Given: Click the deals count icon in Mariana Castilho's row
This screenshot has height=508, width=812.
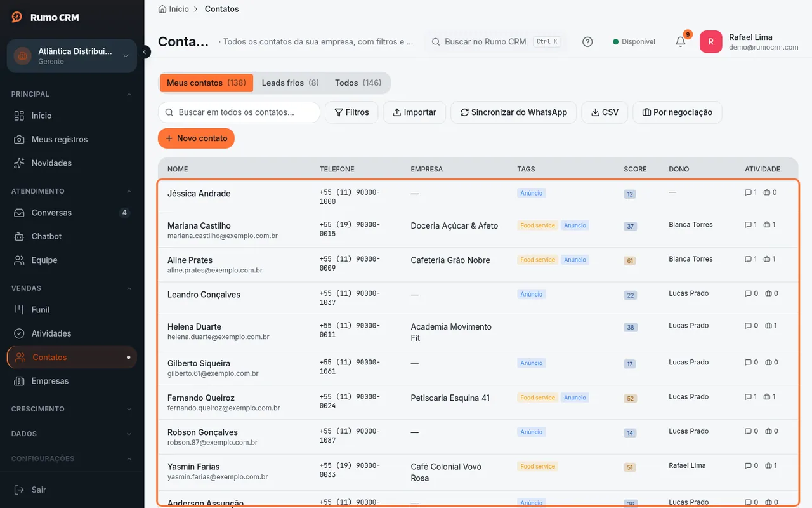Looking at the screenshot, I should (x=768, y=225).
